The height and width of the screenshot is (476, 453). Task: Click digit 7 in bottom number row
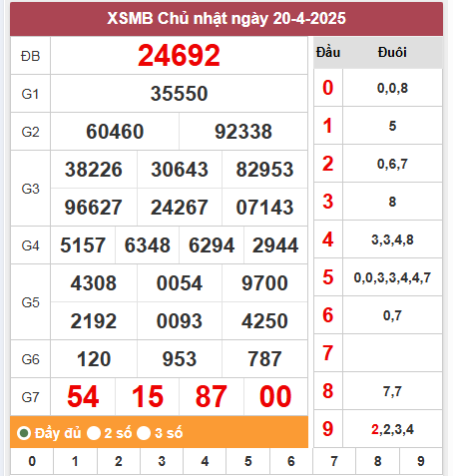(x=334, y=461)
